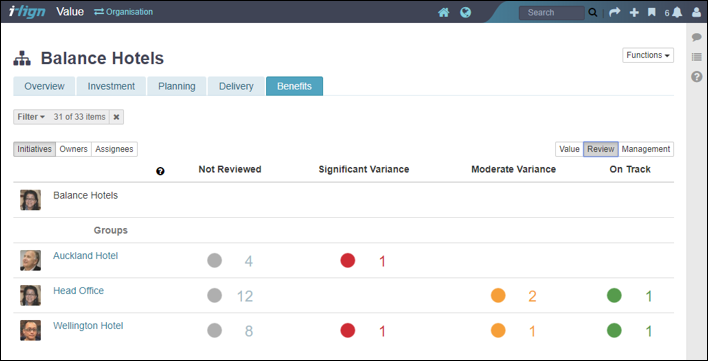708x361 pixels.
Task: Clear the filter with the x button
Action: 116,117
